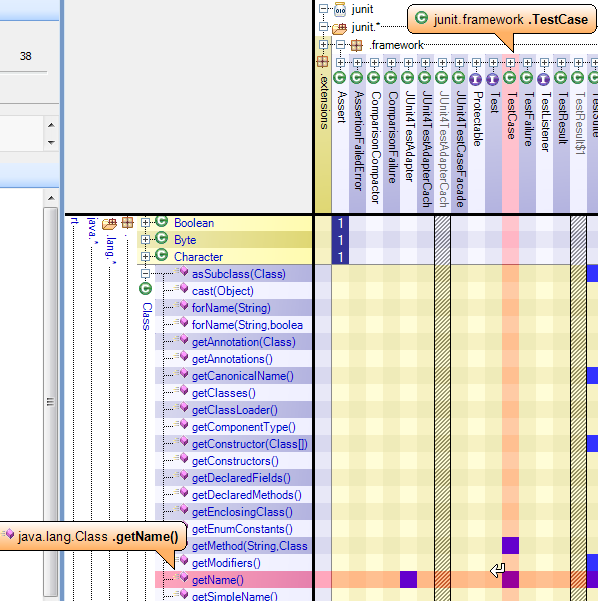
Task: Select the getDeclaredMethods() method row
Action: tap(233, 495)
